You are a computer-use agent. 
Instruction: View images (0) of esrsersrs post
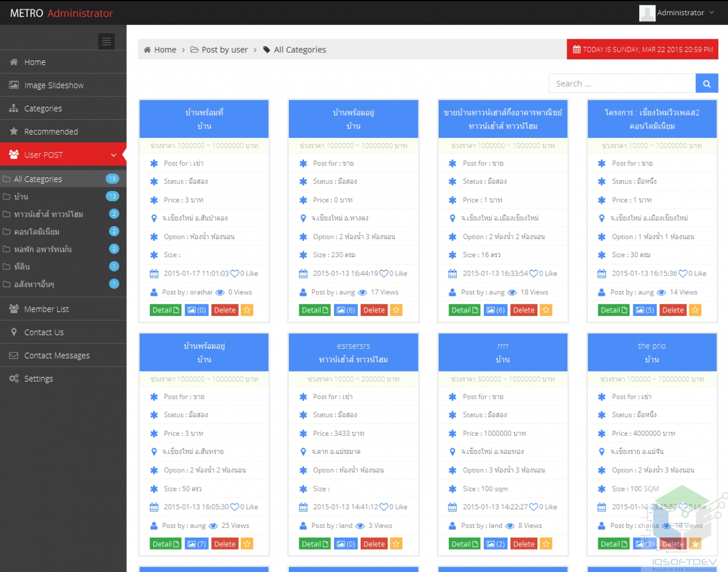click(345, 544)
